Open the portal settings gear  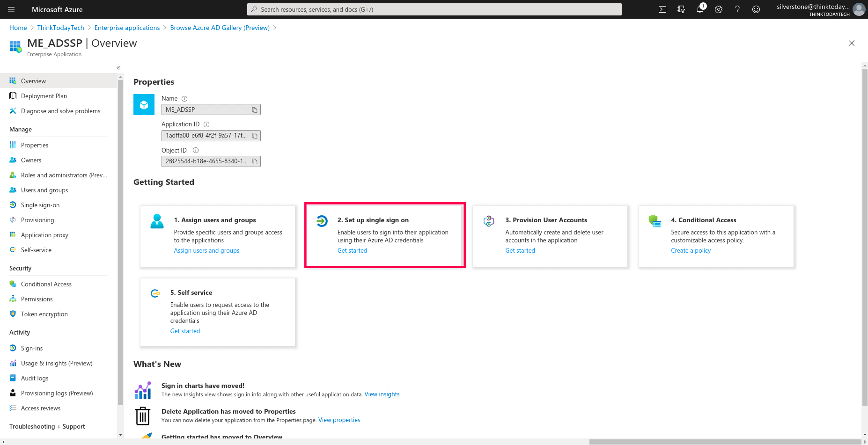click(719, 9)
